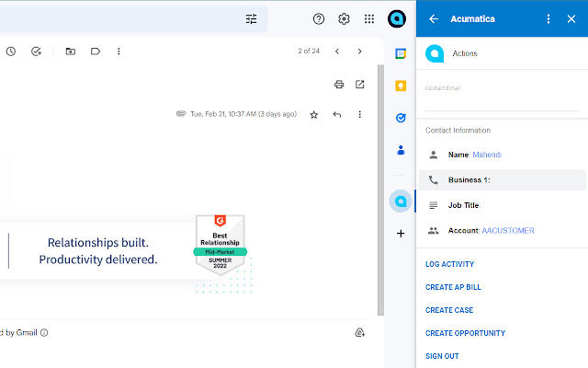Click the 2 of 24 counter

[309, 52]
